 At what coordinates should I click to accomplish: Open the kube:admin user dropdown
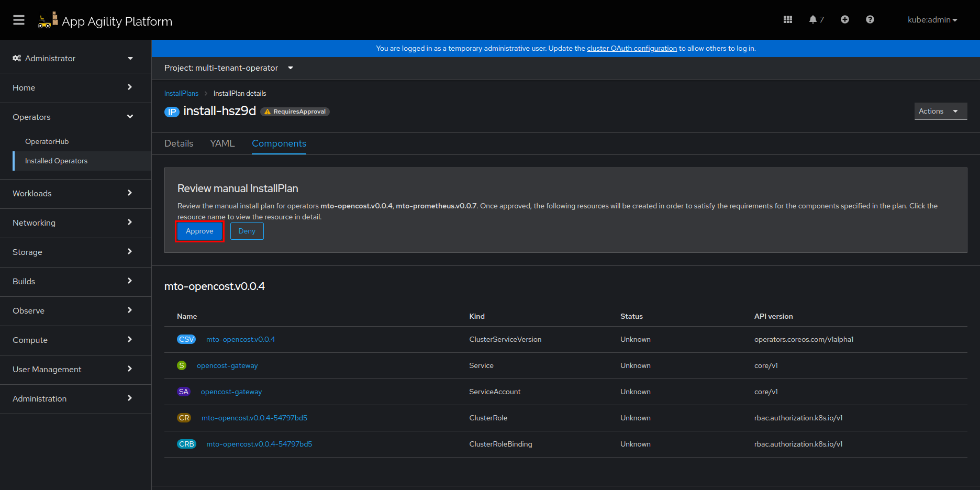click(932, 20)
